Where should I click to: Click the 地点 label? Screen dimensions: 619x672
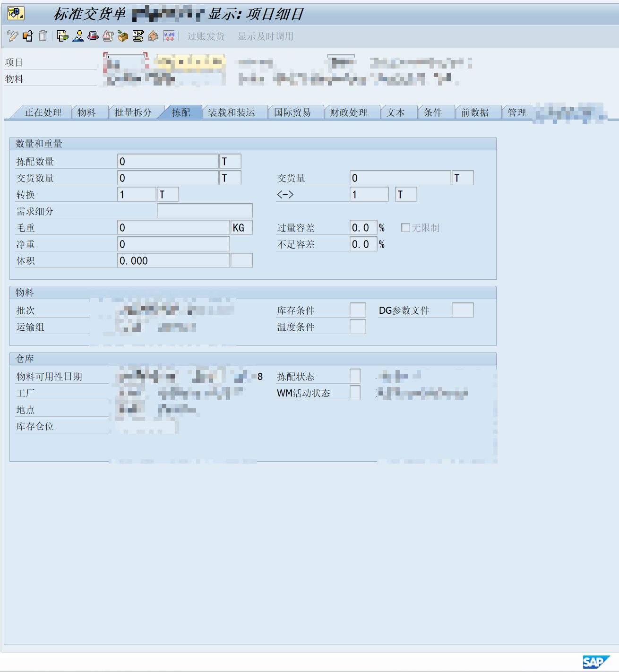click(x=26, y=410)
